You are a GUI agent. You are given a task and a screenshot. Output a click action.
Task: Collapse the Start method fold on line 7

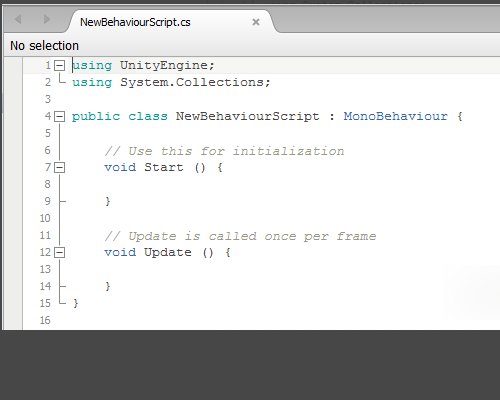tap(59, 167)
